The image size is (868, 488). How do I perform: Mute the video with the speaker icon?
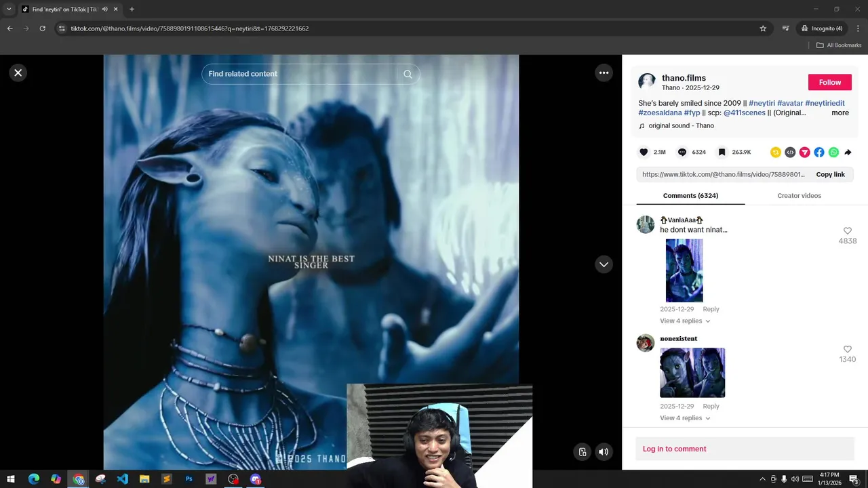tap(604, 452)
